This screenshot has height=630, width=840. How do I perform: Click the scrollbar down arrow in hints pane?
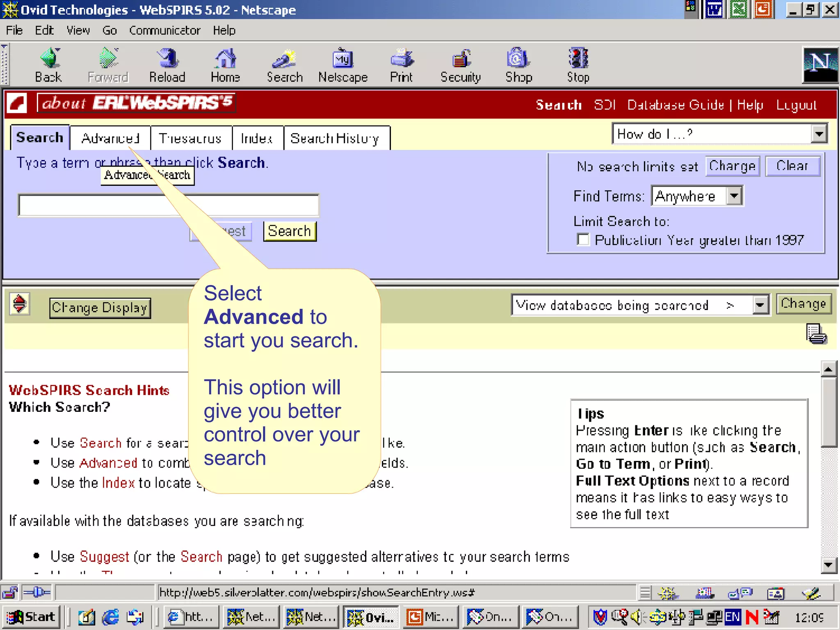(x=829, y=566)
